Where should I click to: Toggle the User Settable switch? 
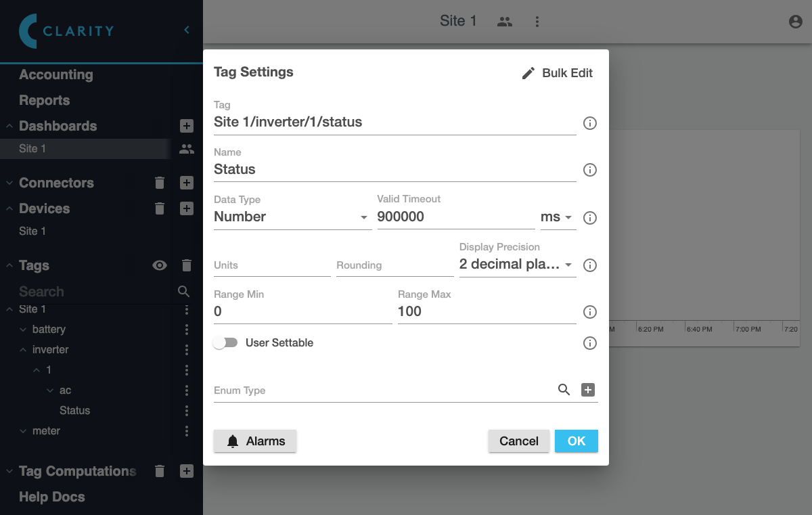tap(225, 343)
